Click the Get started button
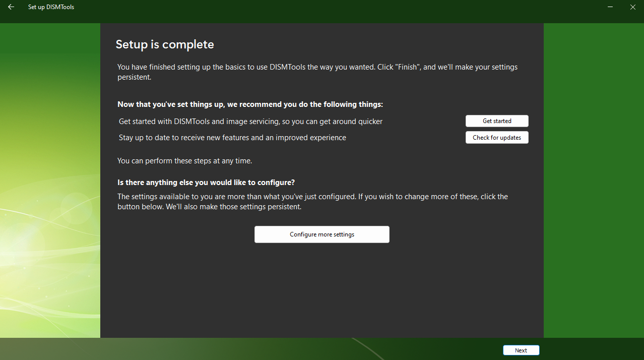This screenshot has height=360, width=644. point(497,121)
